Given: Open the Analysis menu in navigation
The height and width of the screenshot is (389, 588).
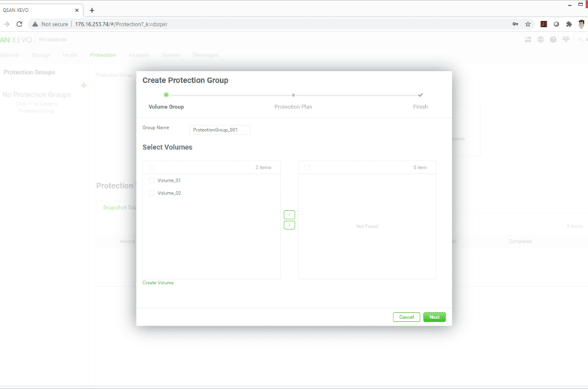Looking at the screenshot, I should [139, 55].
